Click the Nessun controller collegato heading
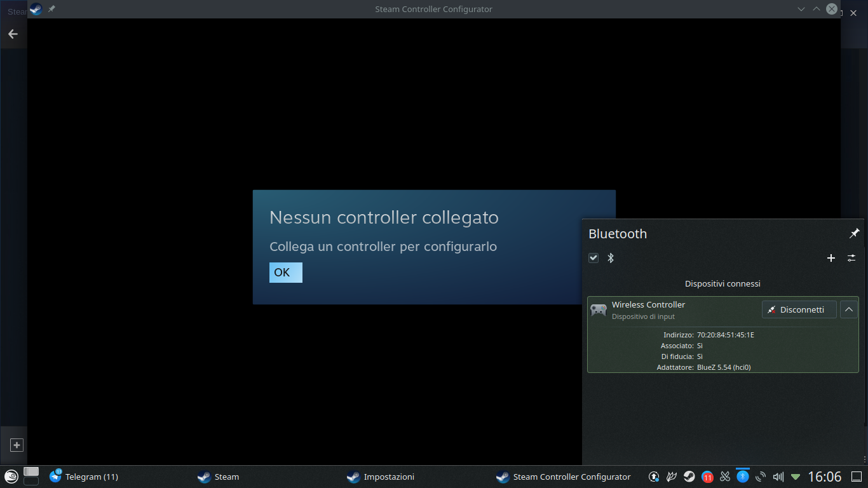This screenshot has width=868, height=488. click(384, 217)
